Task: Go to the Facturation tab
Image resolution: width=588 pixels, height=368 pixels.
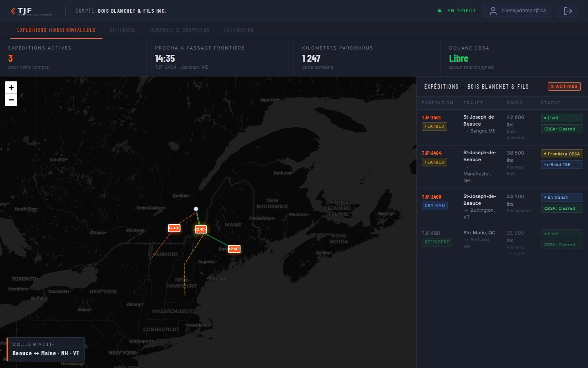Action: pos(239,30)
